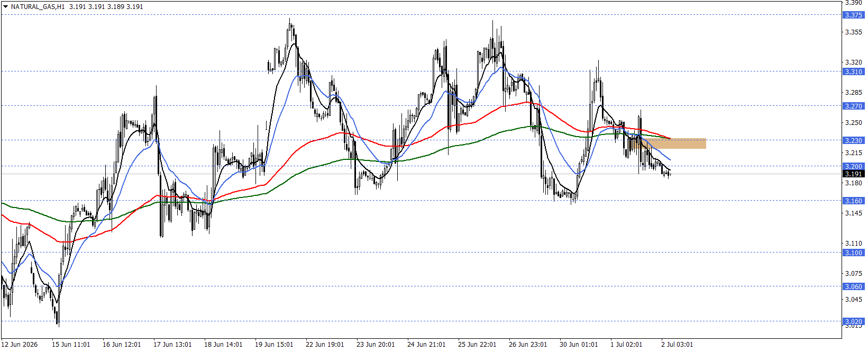Click the 19 Jun 15:01 time label
This screenshot has height=351, width=868.
pos(274,344)
